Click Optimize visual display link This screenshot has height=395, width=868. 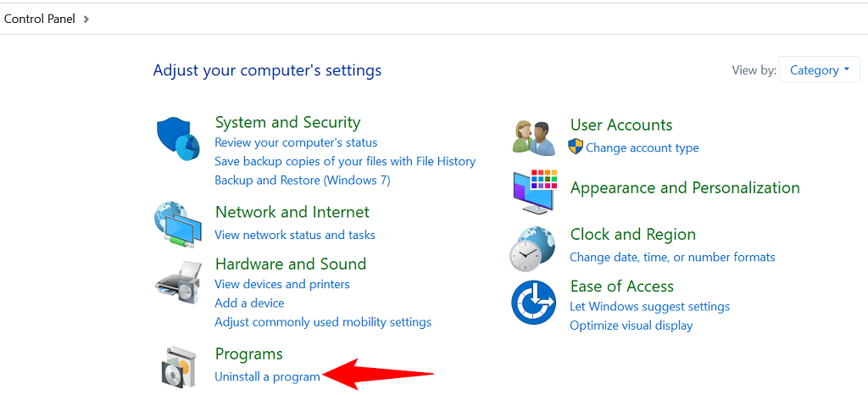[631, 325]
